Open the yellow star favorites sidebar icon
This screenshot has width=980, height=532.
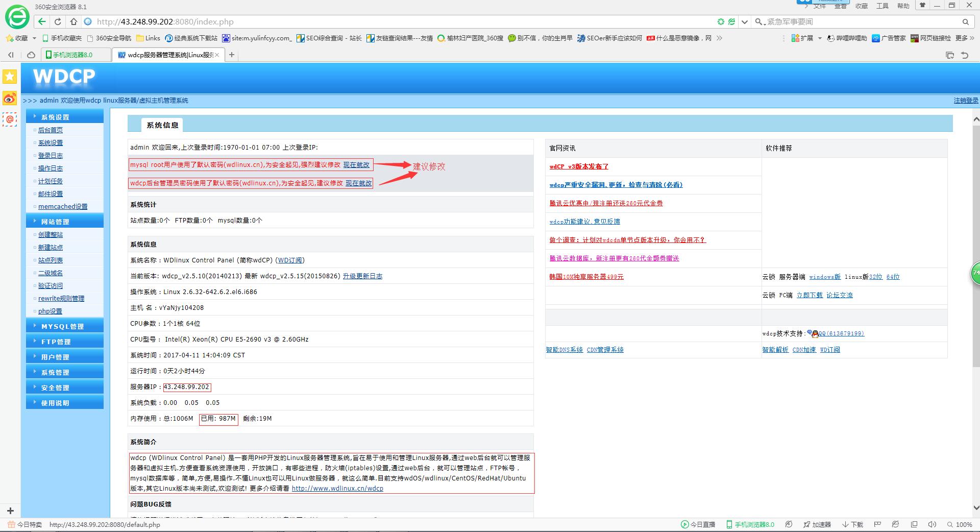(10, 77)
